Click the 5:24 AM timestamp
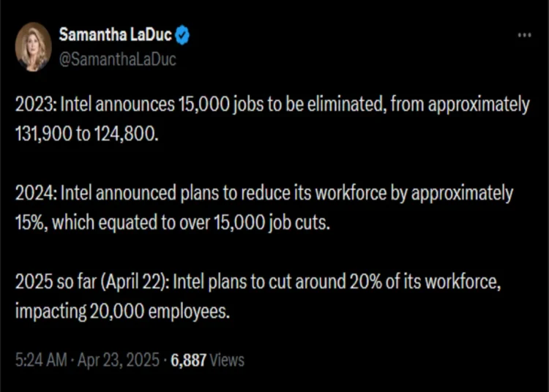This screenshot has height=392, width=549. [x=41, y=360]
